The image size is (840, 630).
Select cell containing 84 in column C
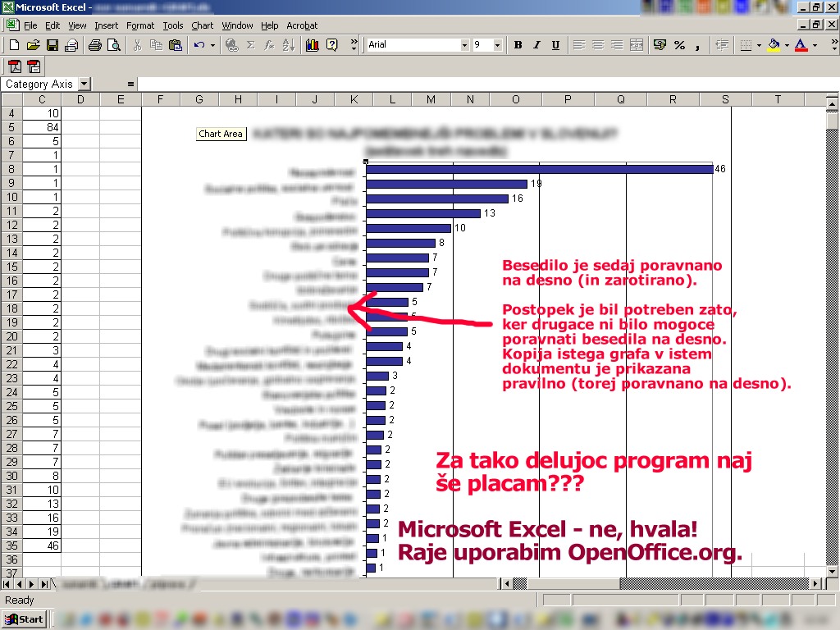[42, 127]
